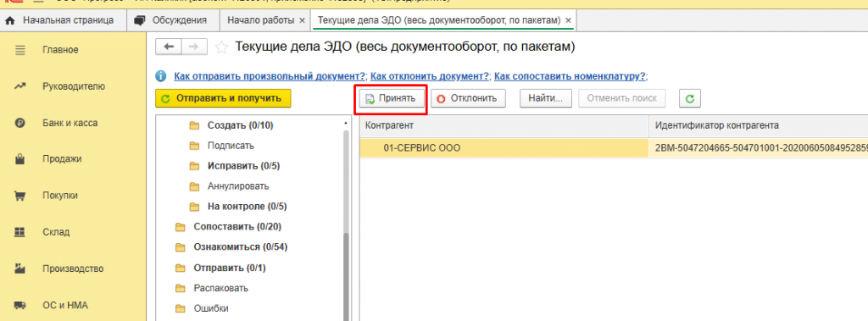Close the Начало работы tab

[302, 20]
